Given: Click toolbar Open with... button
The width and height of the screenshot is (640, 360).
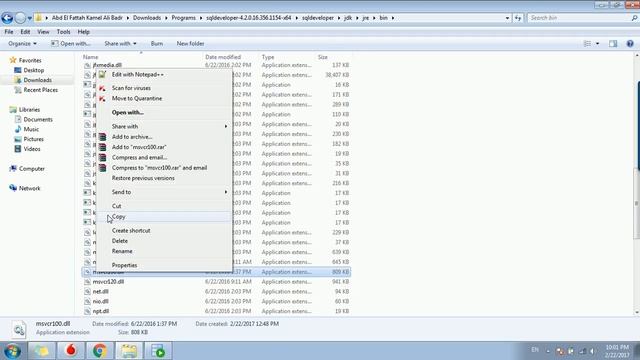Looking at the screenshot, I should click(x=71, y=44).
